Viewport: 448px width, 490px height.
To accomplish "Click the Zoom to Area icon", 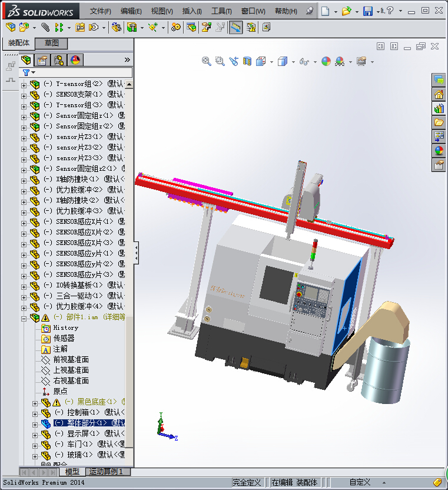I will click(220, 61).
